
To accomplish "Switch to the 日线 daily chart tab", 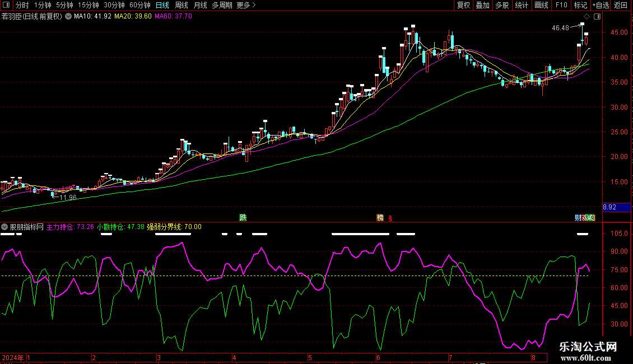I will tap(162, 5).
